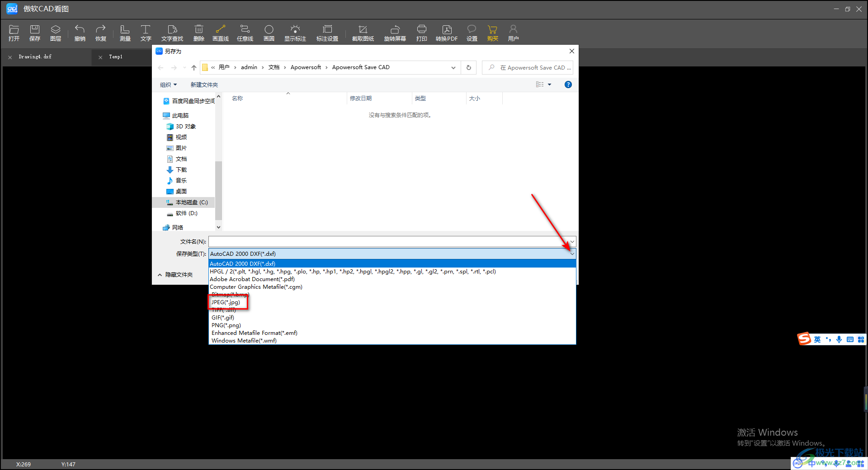Click the shopping cart Purchase icon

[x=492, y=33]
